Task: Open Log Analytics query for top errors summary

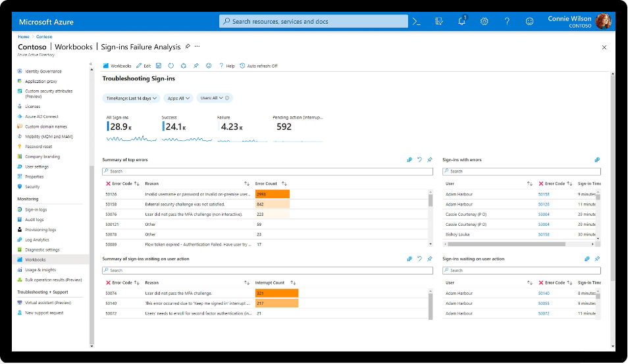Action: (x=409, y=160)
